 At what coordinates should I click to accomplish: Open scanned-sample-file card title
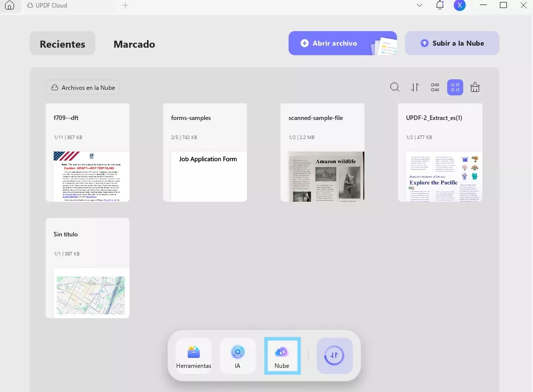pos(316,118)
